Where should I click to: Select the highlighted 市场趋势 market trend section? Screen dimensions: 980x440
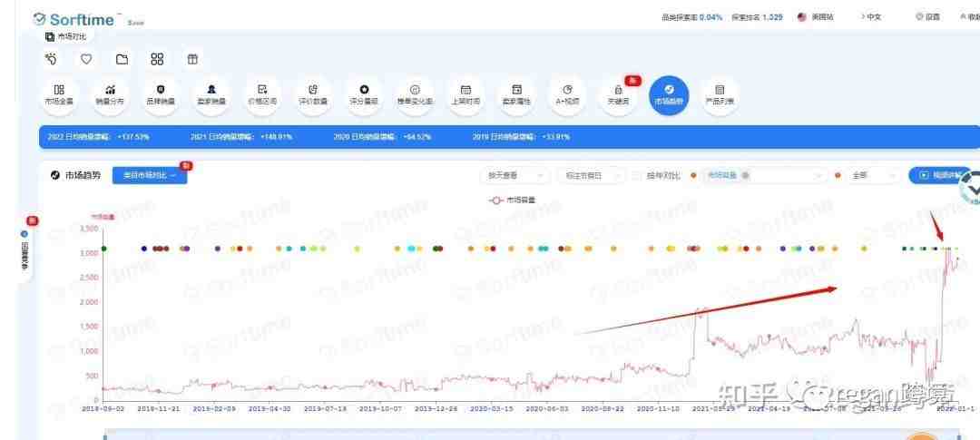669,95
